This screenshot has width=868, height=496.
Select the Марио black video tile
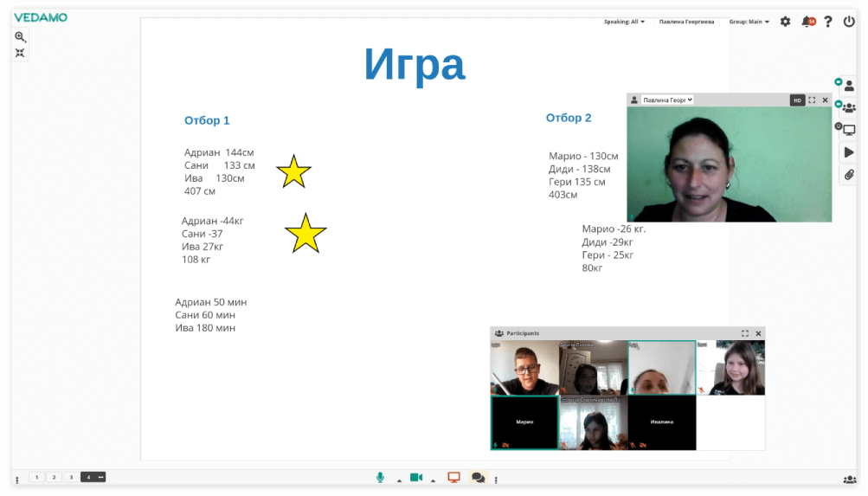pos(524,422)
